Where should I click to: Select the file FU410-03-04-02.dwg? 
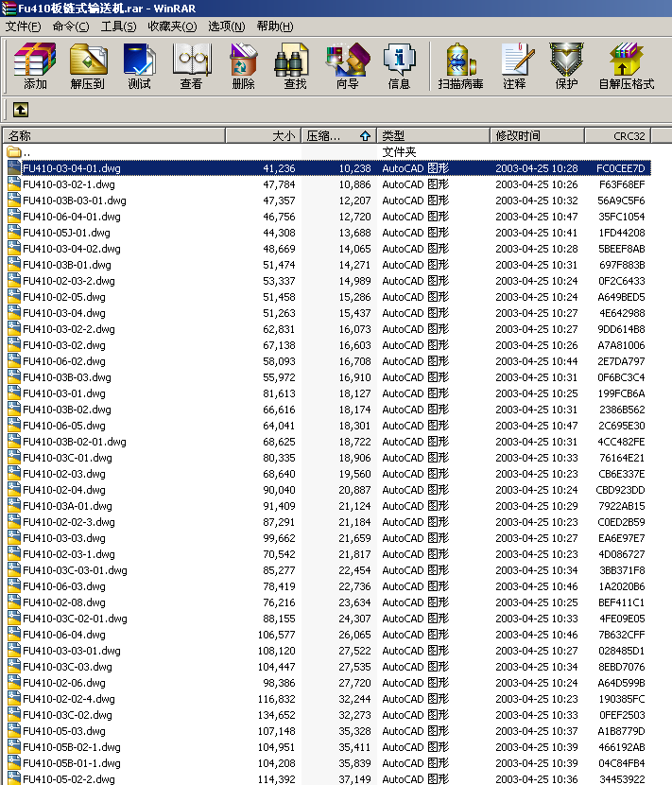click(x=72, y=249)
